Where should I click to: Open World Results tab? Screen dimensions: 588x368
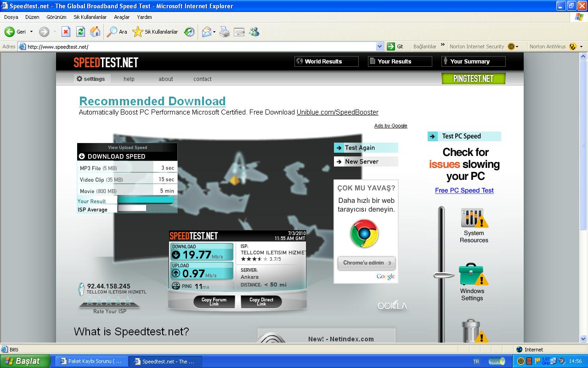tap(326, 61)
